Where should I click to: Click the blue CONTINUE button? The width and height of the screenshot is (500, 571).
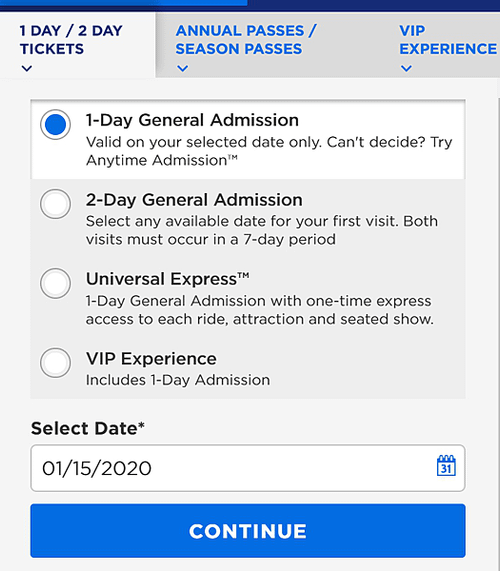coord(248,531)
